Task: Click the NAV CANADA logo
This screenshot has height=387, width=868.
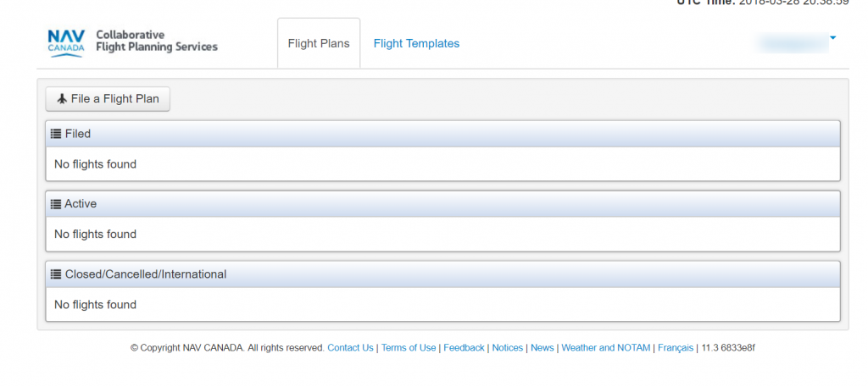Action: tap(66, 42)
